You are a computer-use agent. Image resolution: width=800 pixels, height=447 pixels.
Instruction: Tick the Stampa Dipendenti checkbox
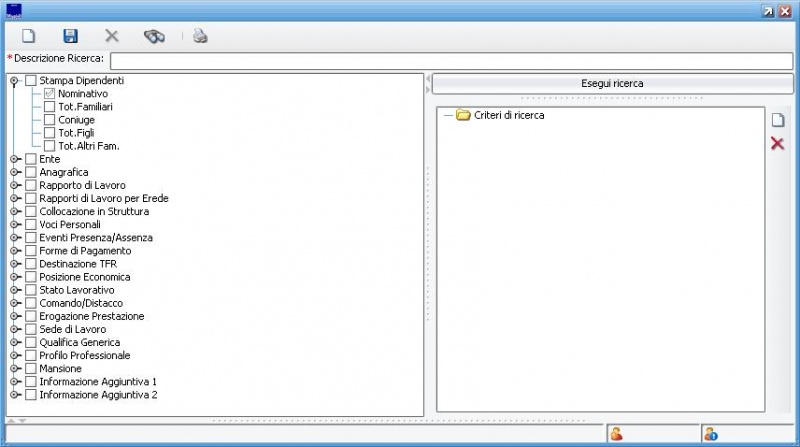pyautogui.click(x=31, y=81)
